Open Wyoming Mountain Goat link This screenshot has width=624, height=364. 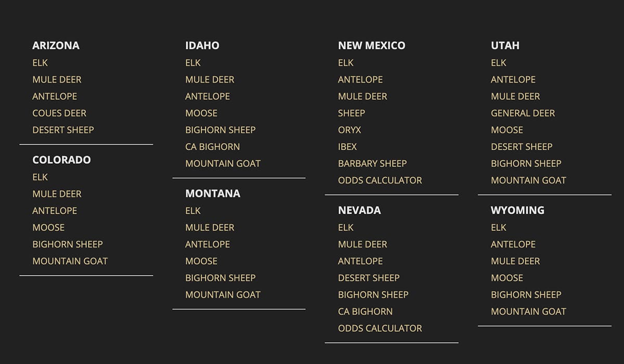pyautogui.click(x=528, y=311)
